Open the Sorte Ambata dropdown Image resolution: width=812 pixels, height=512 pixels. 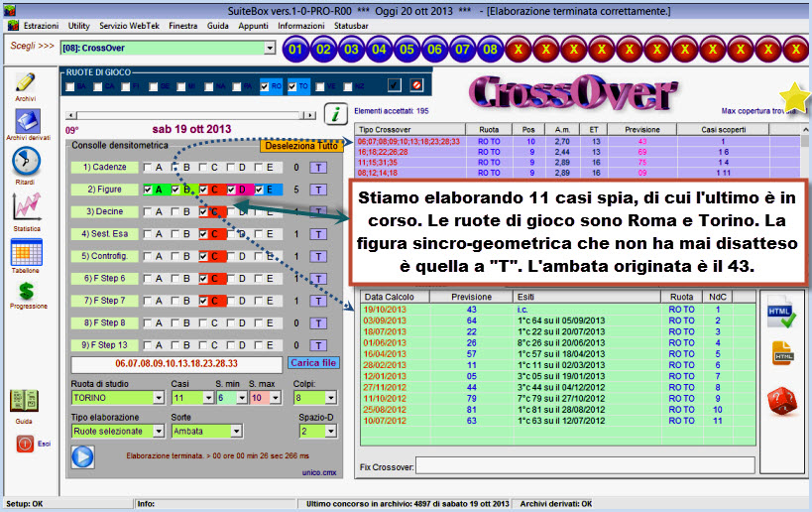pos(236,432)
